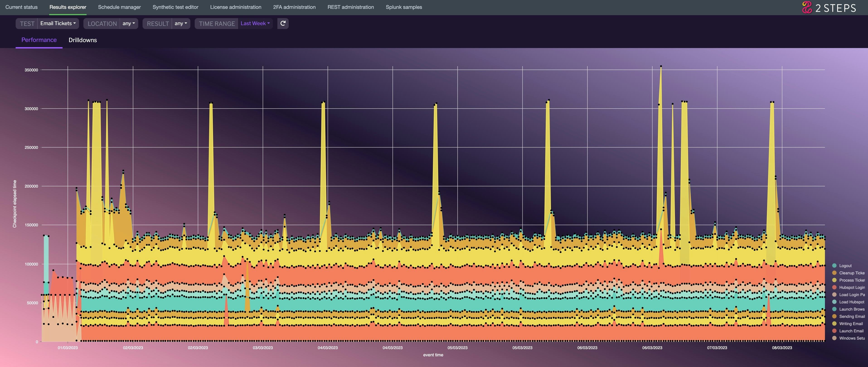
Task: Click the Cleanup Ticket legend color dot
Action: (x=834, y=273)
